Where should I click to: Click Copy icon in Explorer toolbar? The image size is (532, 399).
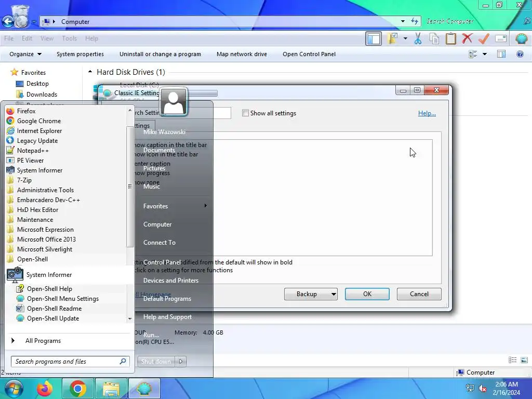click(434, 38)
